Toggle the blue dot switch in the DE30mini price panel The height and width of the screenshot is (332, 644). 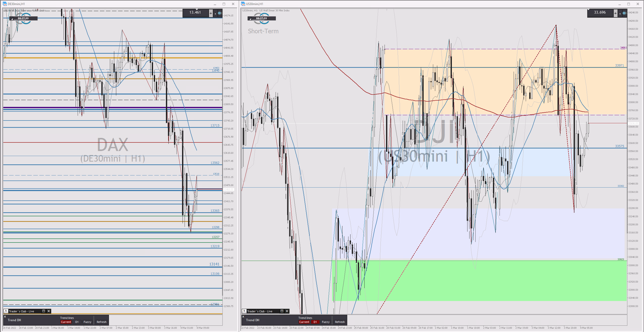coord(220,13)
